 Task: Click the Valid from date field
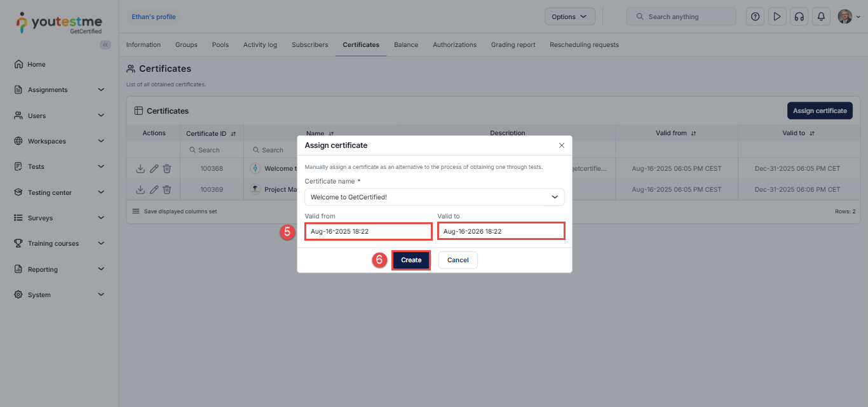click(x=369, y=232)
